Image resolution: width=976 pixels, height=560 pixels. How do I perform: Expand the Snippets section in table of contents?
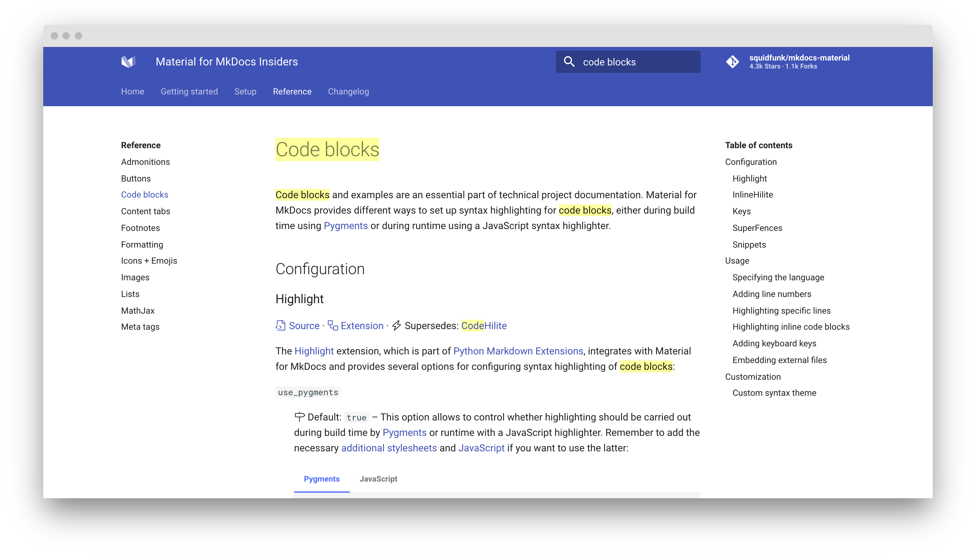[x=748, y=244]
